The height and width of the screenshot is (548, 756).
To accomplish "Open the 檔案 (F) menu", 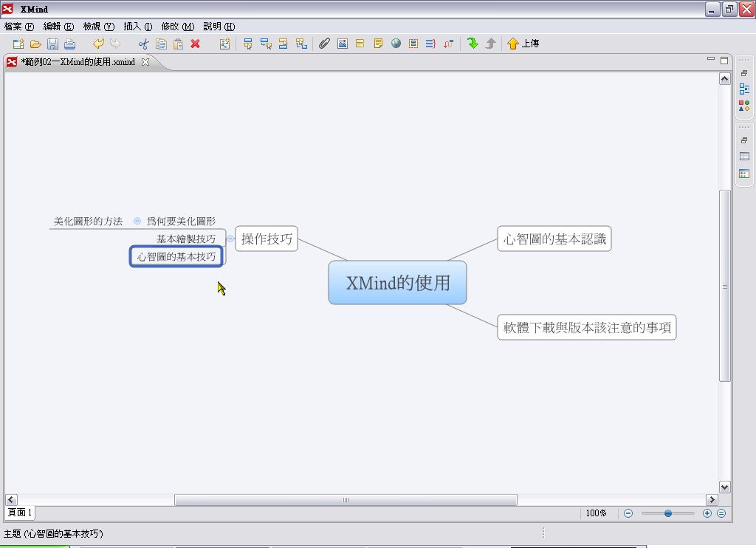I will pos(18,27).
